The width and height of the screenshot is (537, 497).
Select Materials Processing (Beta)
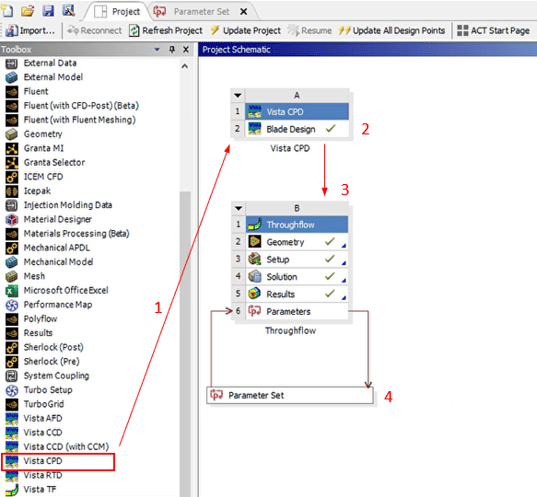point(67,234)
